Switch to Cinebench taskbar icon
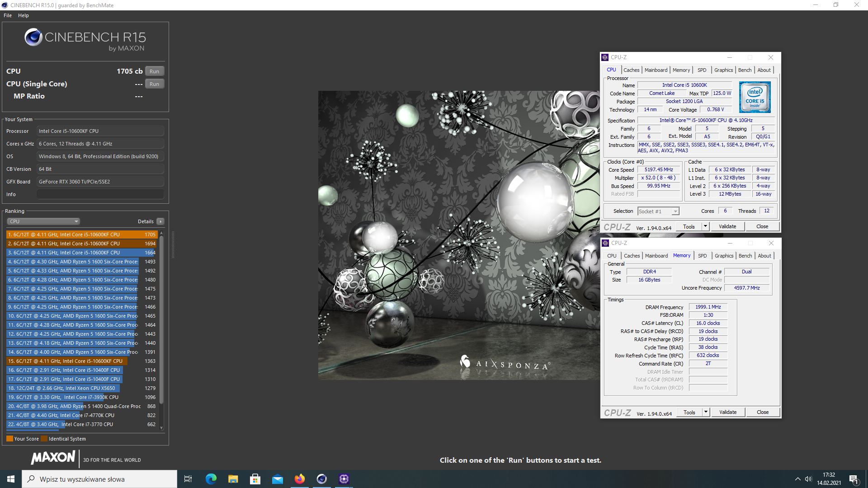The image size is (868, 488). 321,479
